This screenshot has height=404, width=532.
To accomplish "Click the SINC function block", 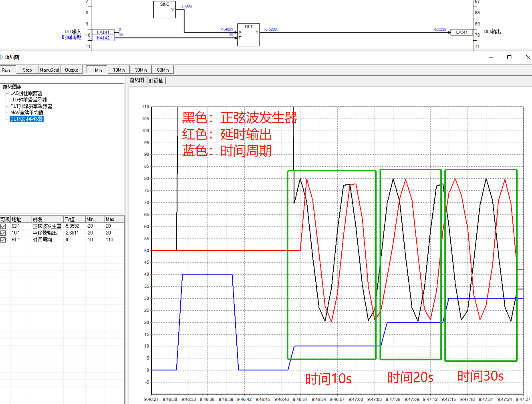I will (164, 10).
